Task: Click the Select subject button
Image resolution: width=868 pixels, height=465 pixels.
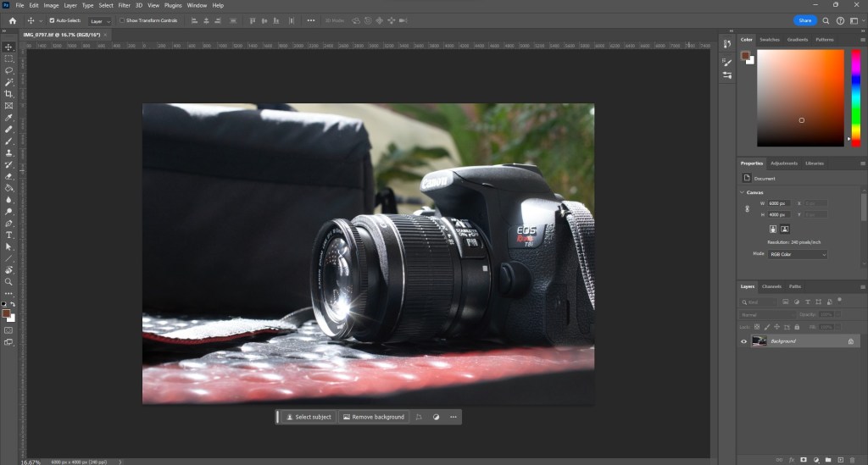Action: [x=308, y=417]
